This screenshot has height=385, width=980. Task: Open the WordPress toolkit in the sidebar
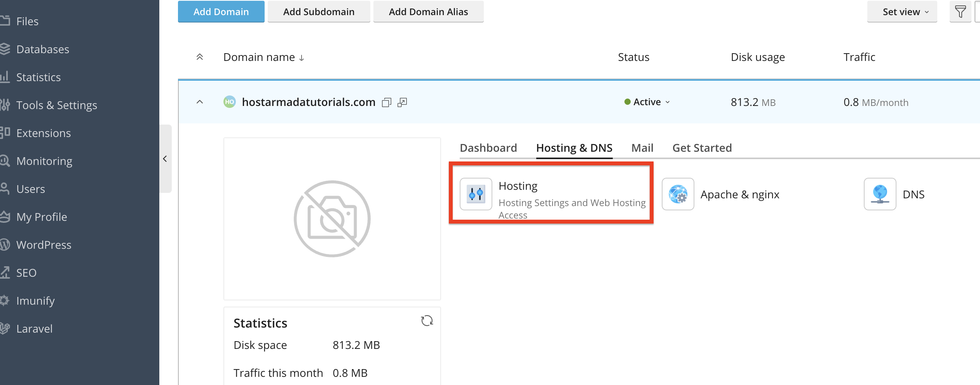pyautogui.click(x=44, y=245)
